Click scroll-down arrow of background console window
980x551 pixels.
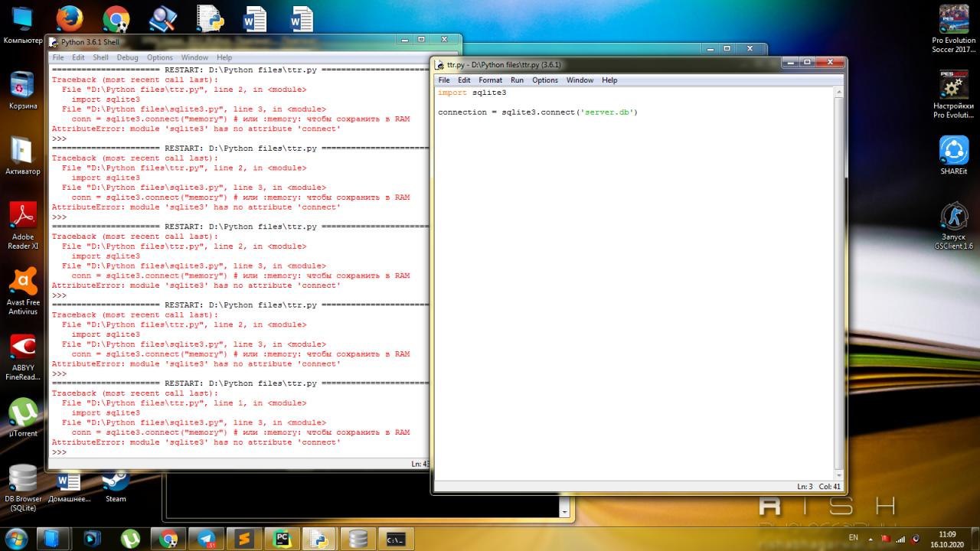[564, 511]
